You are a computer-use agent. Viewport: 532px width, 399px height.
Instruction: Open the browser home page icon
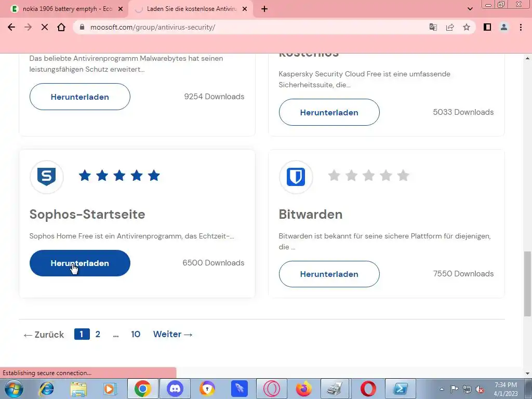[x=61, y=27]
